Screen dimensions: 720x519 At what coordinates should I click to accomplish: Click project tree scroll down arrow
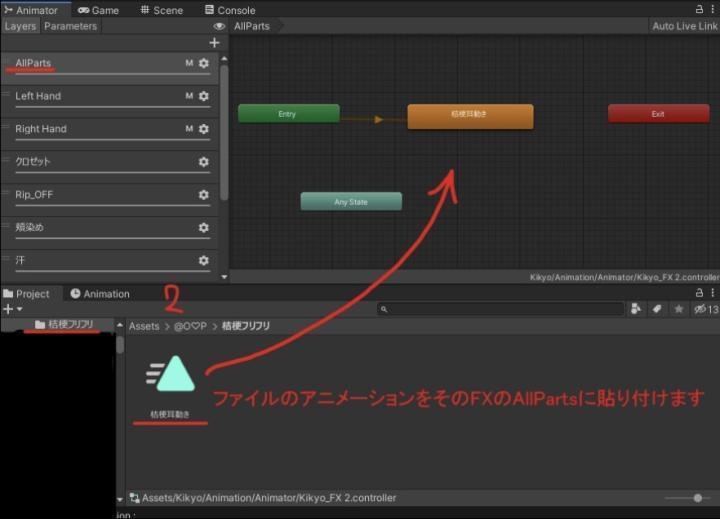120,499
